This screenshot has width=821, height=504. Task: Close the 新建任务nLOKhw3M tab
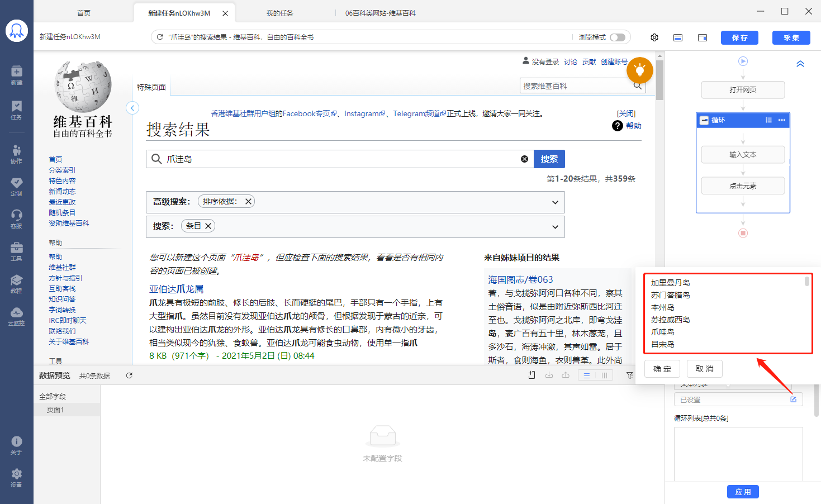225,13
